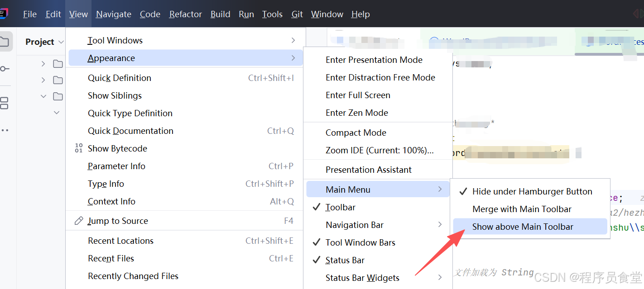The width and height of the screenshot is (644, 289).
Task: Choose Enter Zen Mode
Action: click(378, 113)
